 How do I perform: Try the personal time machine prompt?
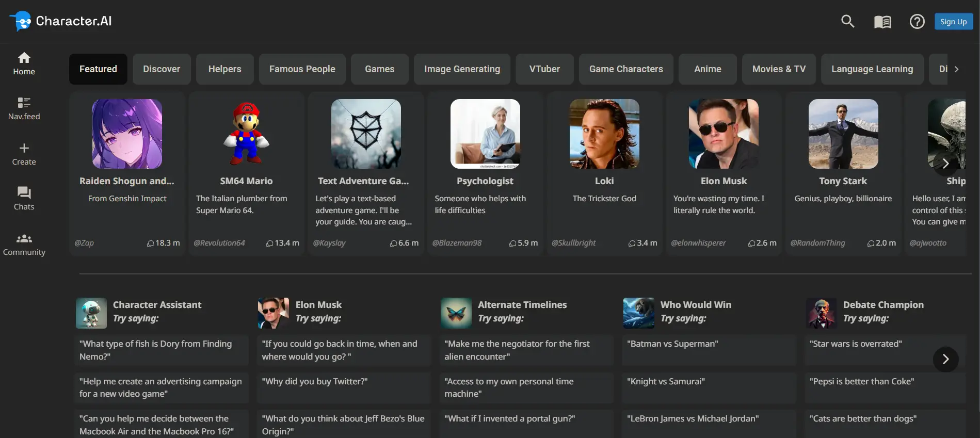[x=526, y=387]
